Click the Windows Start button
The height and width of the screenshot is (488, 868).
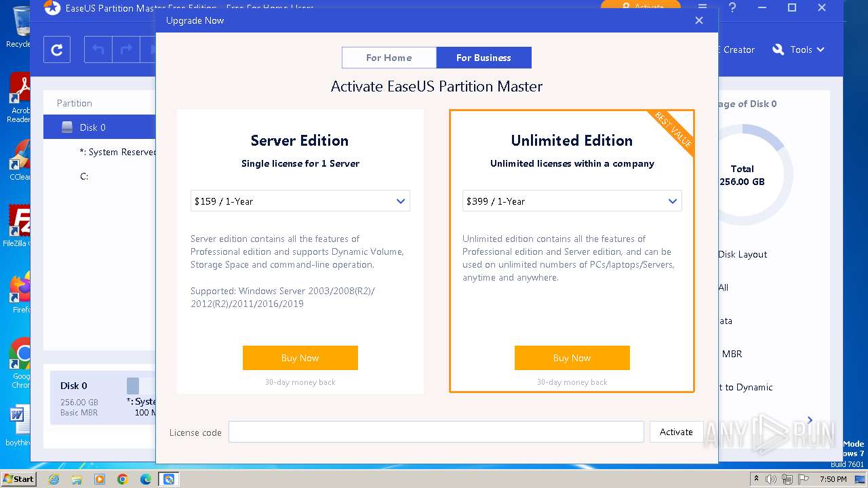click(19, 479)
